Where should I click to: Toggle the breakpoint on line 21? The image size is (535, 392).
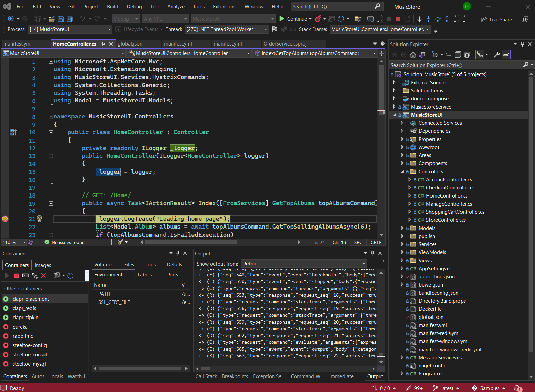tap(5, 219)
